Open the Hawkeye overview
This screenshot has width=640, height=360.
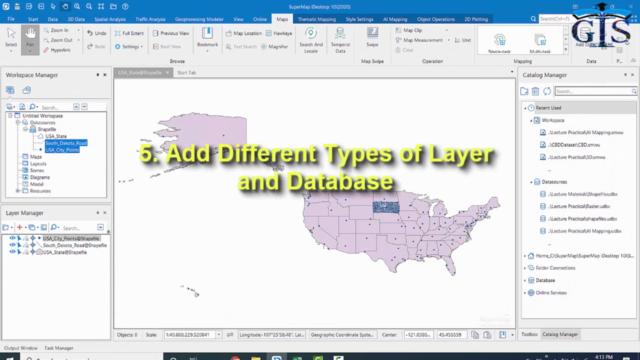[x=279, y=33]
